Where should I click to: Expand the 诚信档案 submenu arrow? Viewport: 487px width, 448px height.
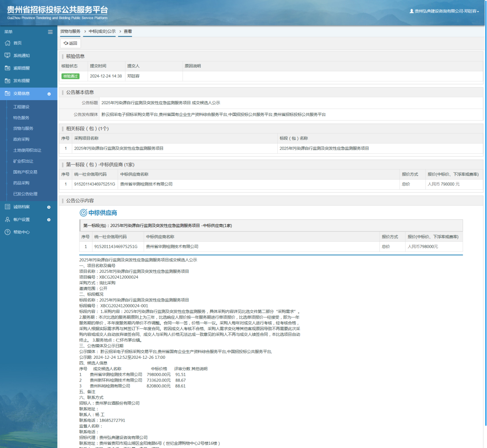[x=49, y=207]
